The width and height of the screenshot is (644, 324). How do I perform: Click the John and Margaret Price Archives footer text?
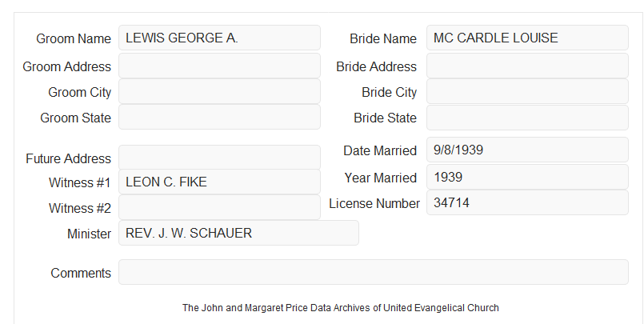click(x=341, y=307)
